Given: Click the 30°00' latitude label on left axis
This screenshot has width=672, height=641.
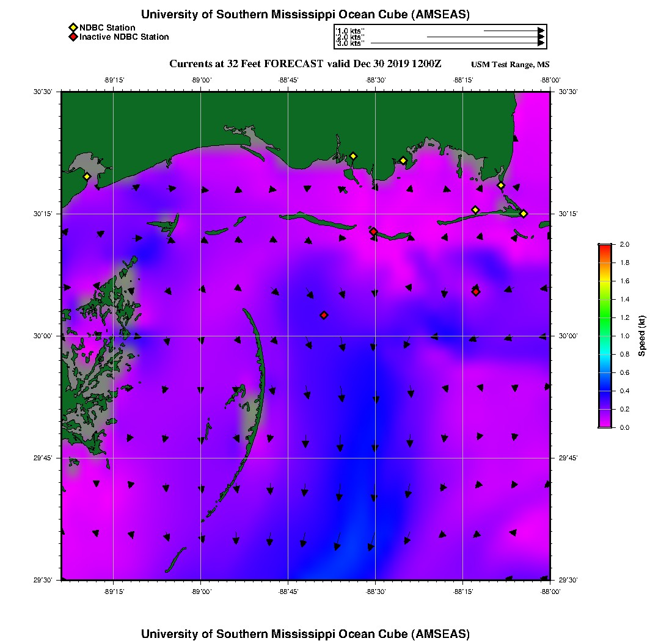Looking at the screenshot, I should [45, 336].
